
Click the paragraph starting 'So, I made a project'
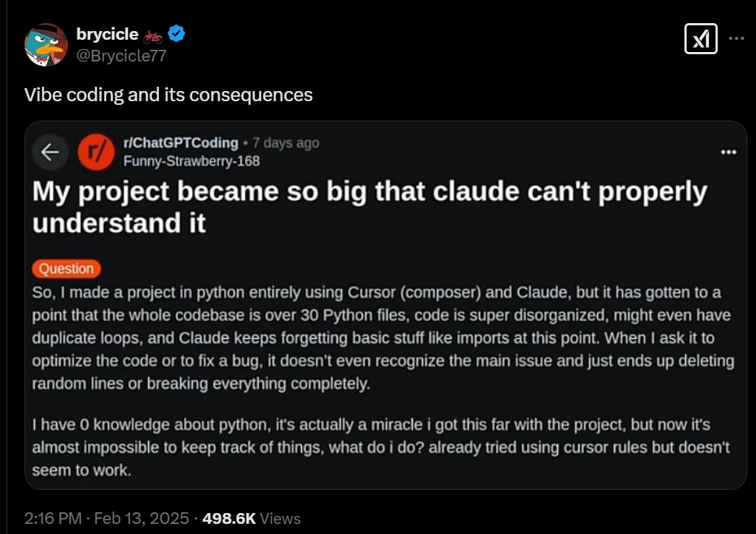382,337
